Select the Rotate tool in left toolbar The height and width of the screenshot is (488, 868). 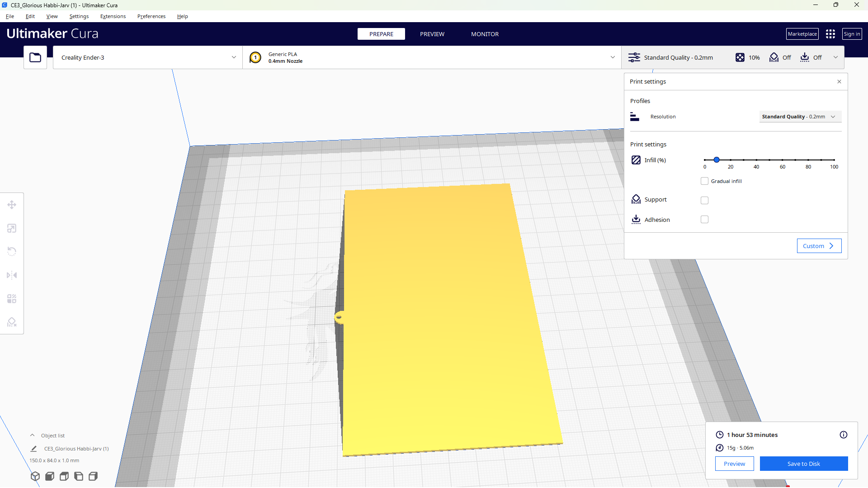[12, 252]
